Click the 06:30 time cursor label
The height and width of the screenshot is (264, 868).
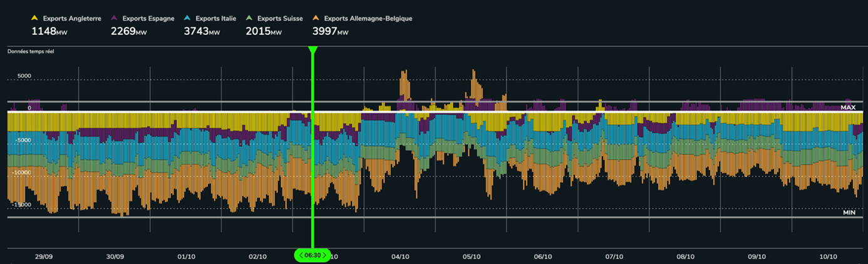pyautogui.click(x=313, y=255)
